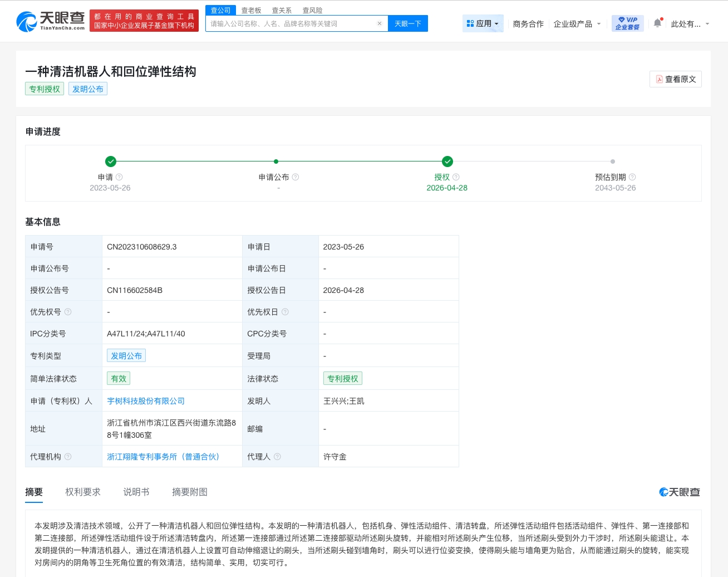This screenshot has width=728, height=577.
Task: Select the 查老板 search tab
Action: pyautogui.click(x=251, y=10)
